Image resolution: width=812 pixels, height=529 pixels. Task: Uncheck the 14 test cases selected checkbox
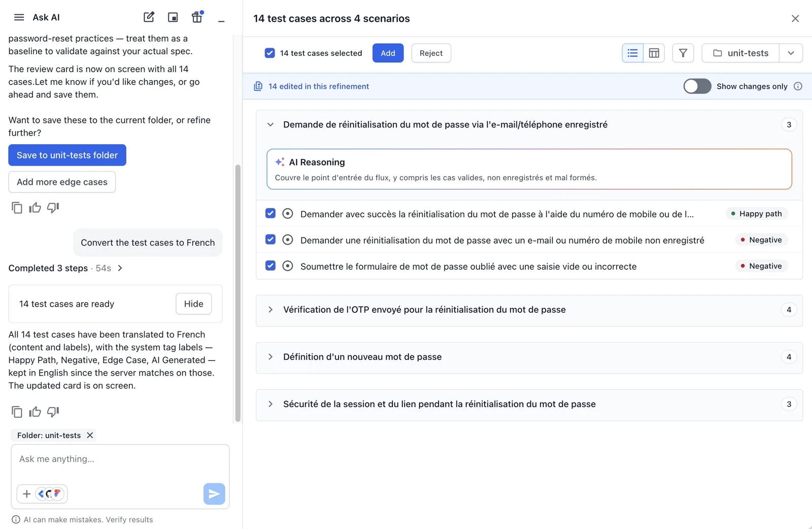click(270, 53)
